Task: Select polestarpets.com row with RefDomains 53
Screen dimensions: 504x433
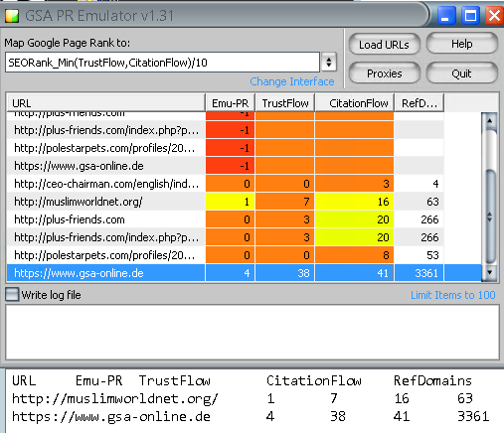Action: [x=226, y=255]
